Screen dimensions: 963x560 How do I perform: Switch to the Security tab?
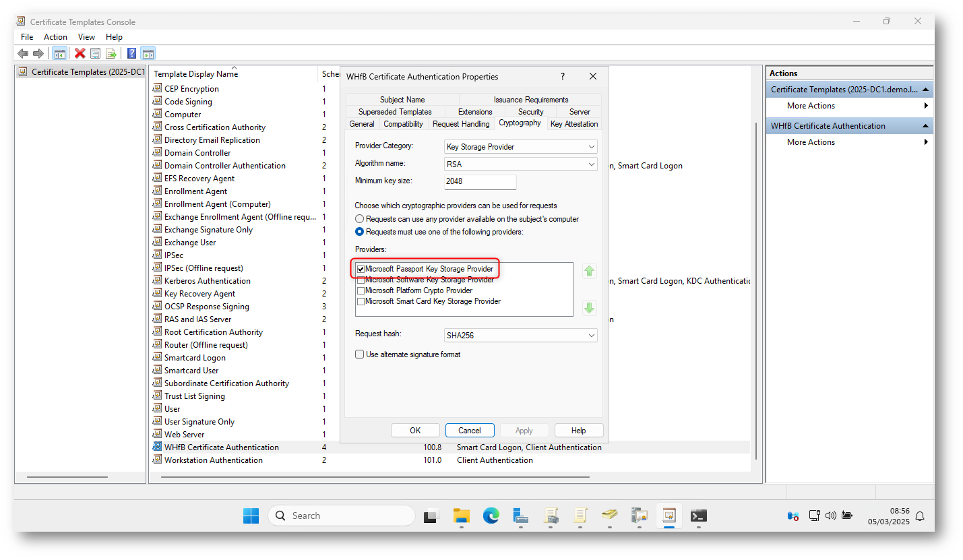531,112
